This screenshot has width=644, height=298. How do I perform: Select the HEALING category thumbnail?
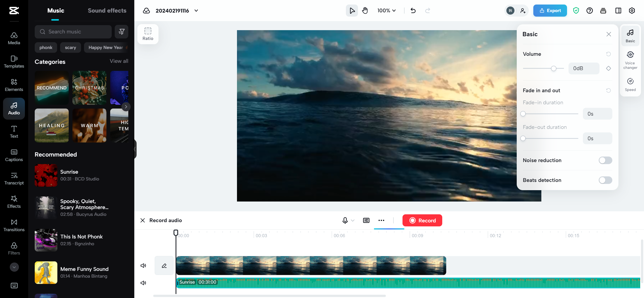pyautogui.click(x=52, y=125)
